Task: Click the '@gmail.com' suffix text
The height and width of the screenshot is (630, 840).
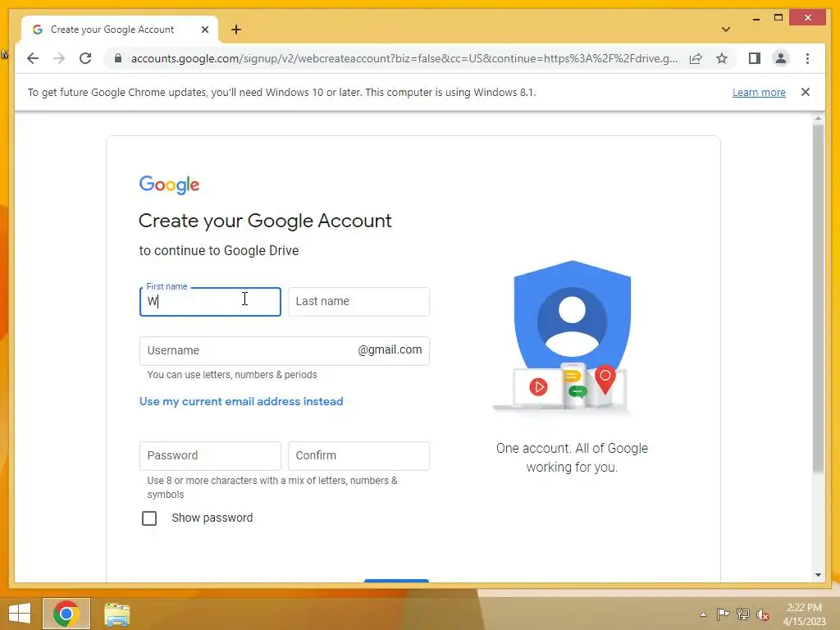Action: click(390, 349)
